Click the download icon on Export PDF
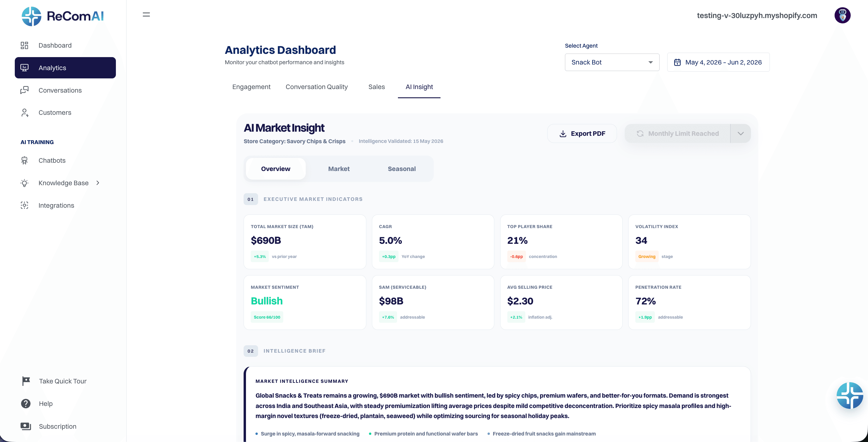 (563, 133)
